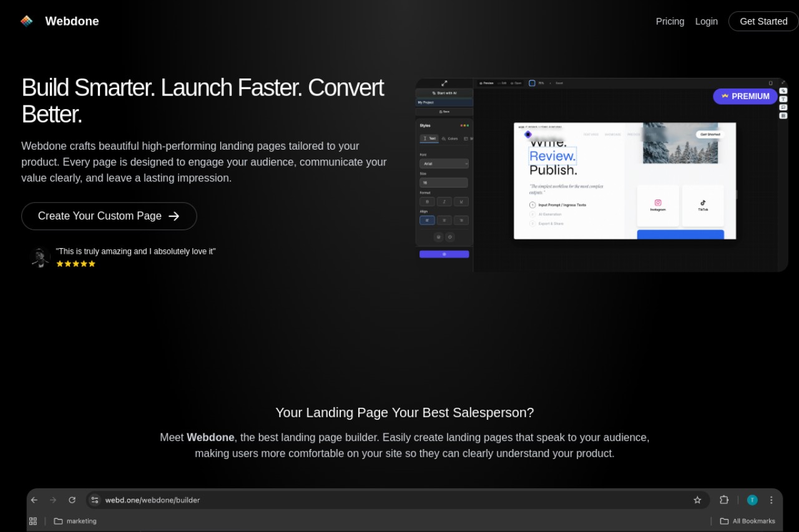This screenshot has width=799, height=532.
Task: Click the bookmark star in the embedded address bar
Action: tap(697, 500)
